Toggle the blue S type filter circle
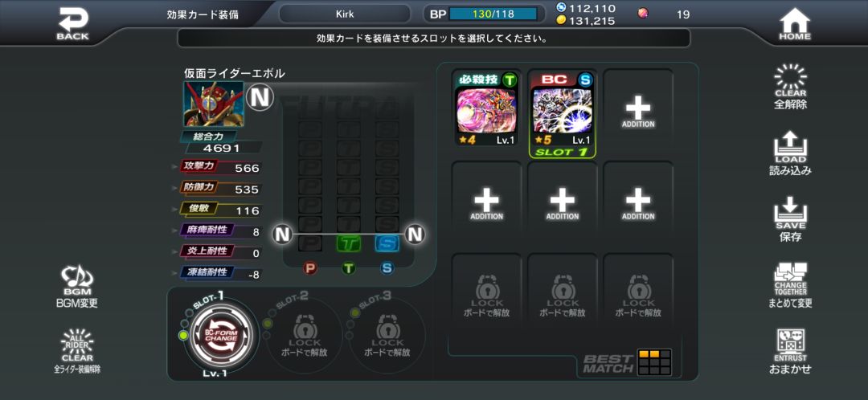The image size is (868, 400). pos(387,268)
